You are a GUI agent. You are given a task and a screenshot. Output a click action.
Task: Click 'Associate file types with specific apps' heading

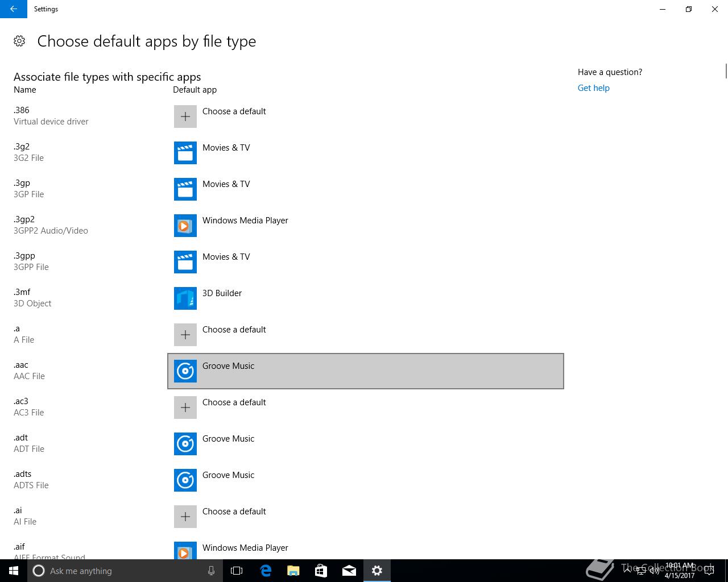coord(107,77)
